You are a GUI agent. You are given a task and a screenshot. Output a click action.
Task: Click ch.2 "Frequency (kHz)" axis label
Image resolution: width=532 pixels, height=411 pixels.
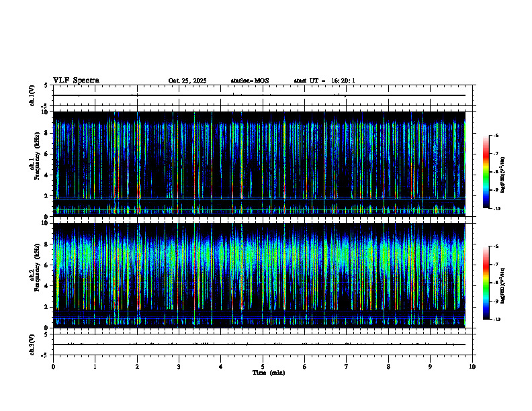tap(37, 267)
